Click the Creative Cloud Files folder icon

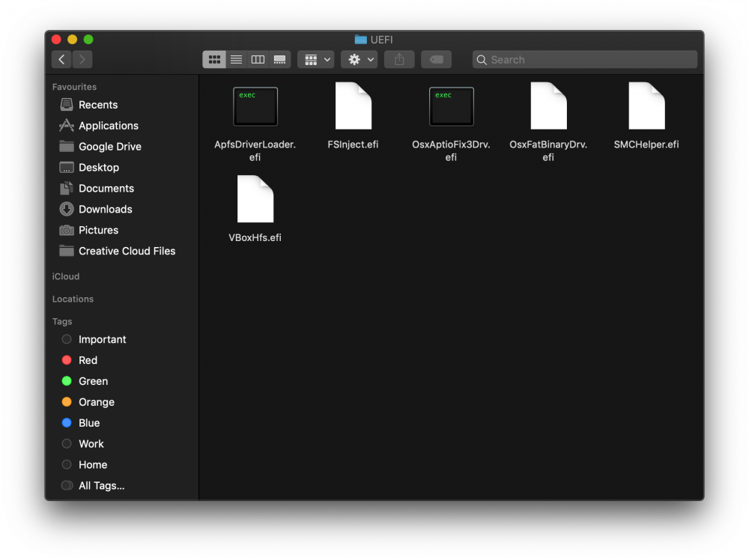[67, 251]
